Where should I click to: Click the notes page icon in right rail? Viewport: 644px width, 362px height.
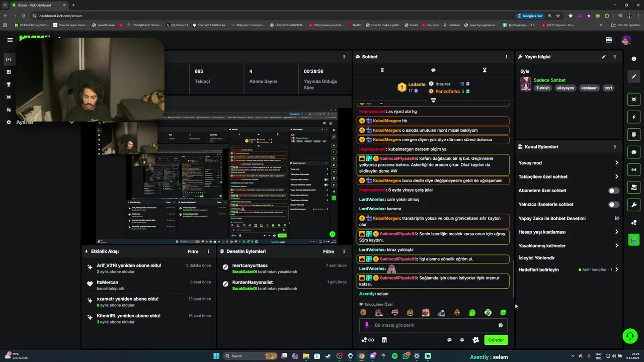click(634, 135)
